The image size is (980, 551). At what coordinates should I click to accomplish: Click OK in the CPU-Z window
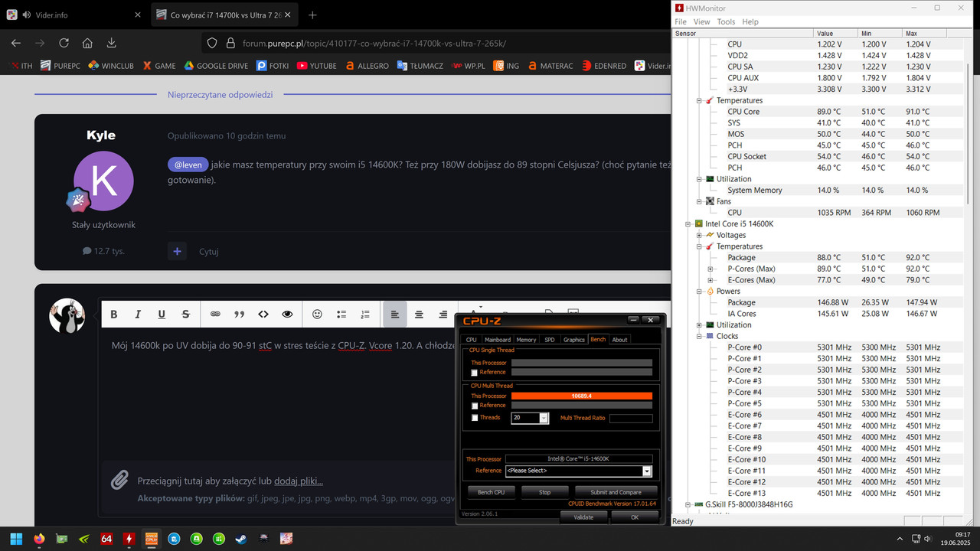coord(635,517)
